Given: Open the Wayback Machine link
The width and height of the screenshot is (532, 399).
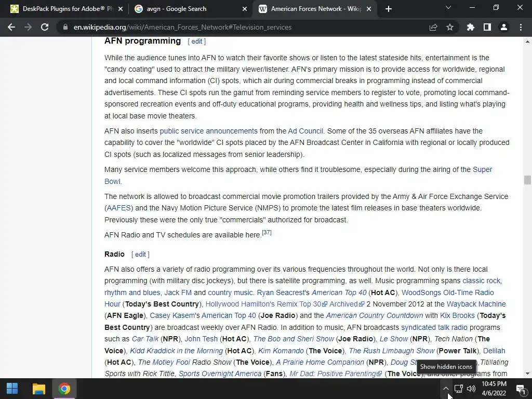Looking at the screenshot, I should 476,304.
